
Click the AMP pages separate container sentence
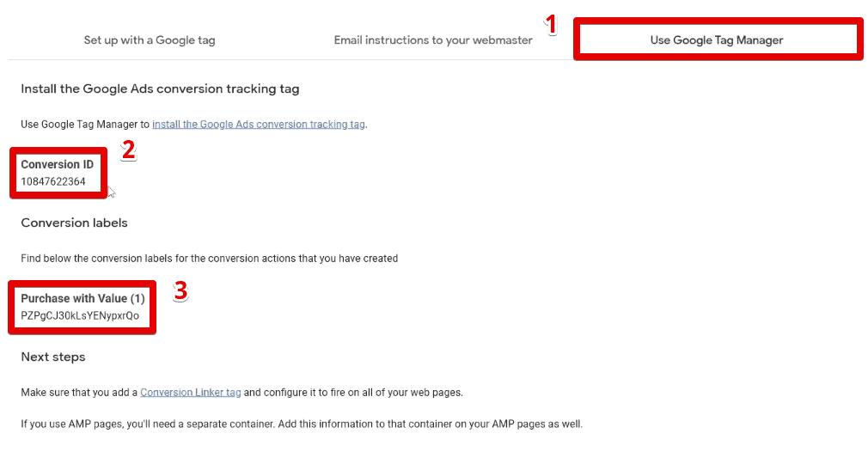click(302, 424)
